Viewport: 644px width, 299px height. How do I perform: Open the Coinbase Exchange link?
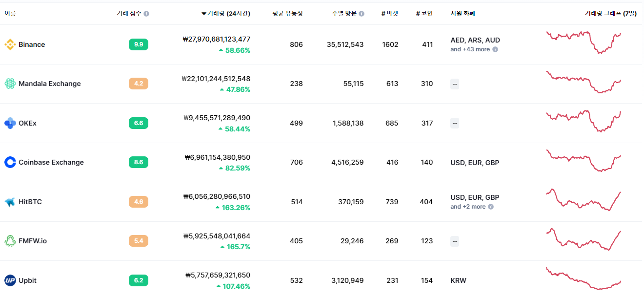tap(51, 162)
